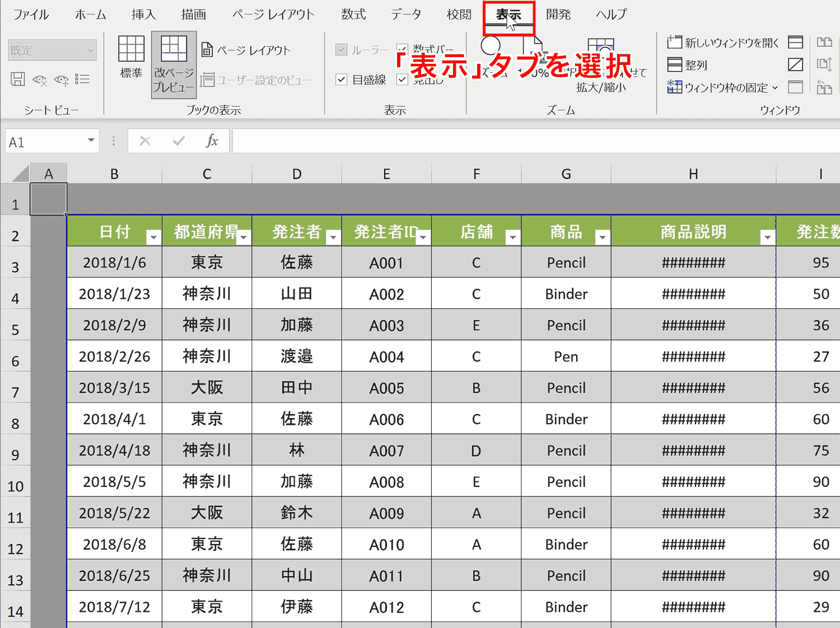Click the name box showing A1
Viewport: 840px width, 628px height.
[45, 141]
